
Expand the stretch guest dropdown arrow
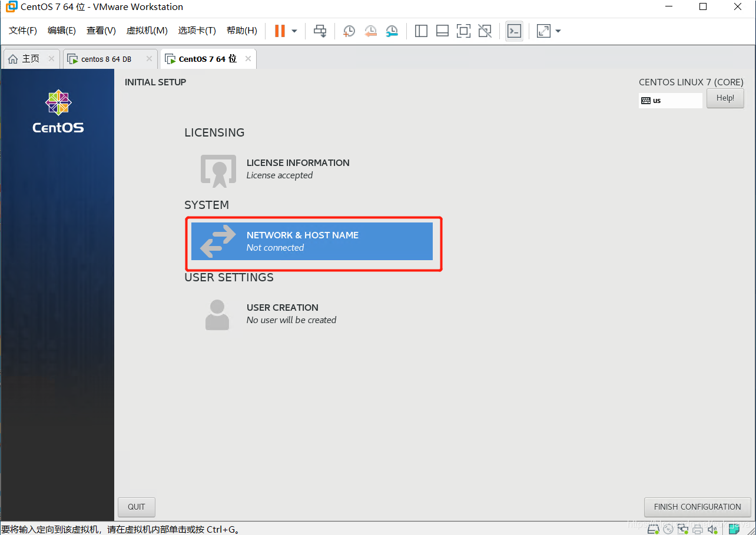coord(558,31)
